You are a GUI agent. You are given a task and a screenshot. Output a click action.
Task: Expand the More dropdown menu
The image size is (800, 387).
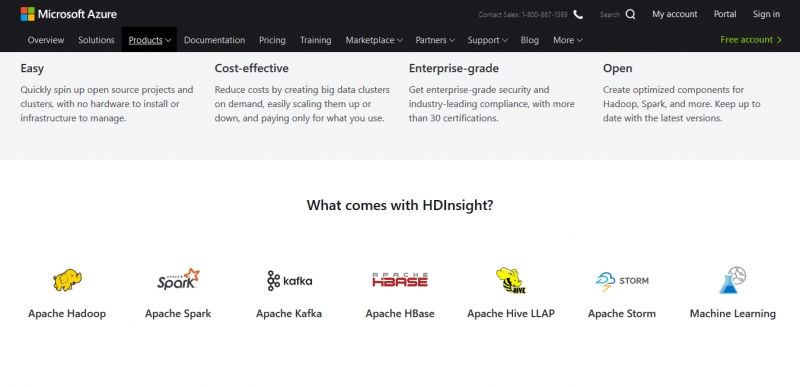[567, 40]
